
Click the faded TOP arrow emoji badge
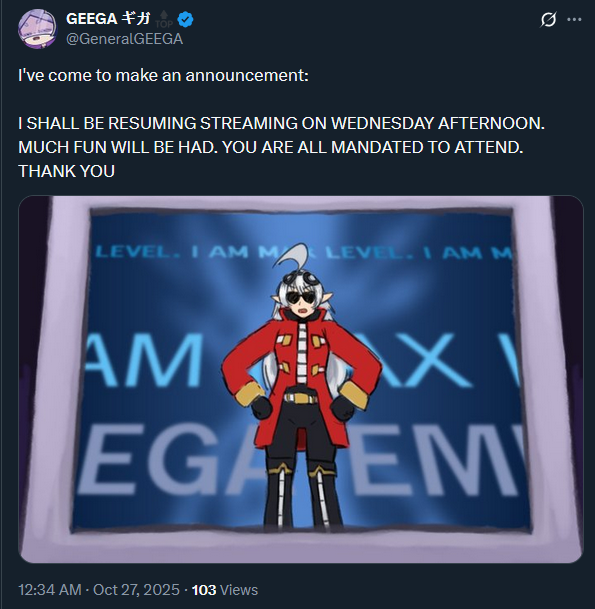(164, 19)
